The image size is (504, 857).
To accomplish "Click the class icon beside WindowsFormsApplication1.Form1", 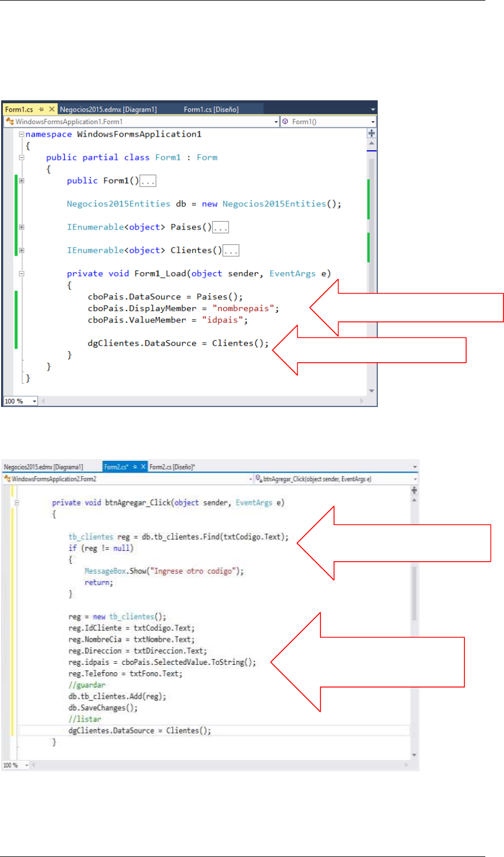I will [x=10, y=121].
